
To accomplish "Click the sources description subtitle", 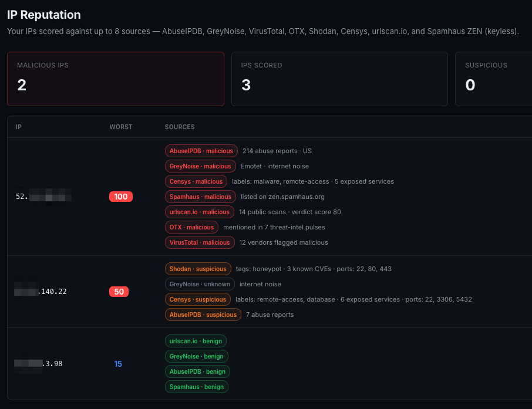I will [263, 31].
